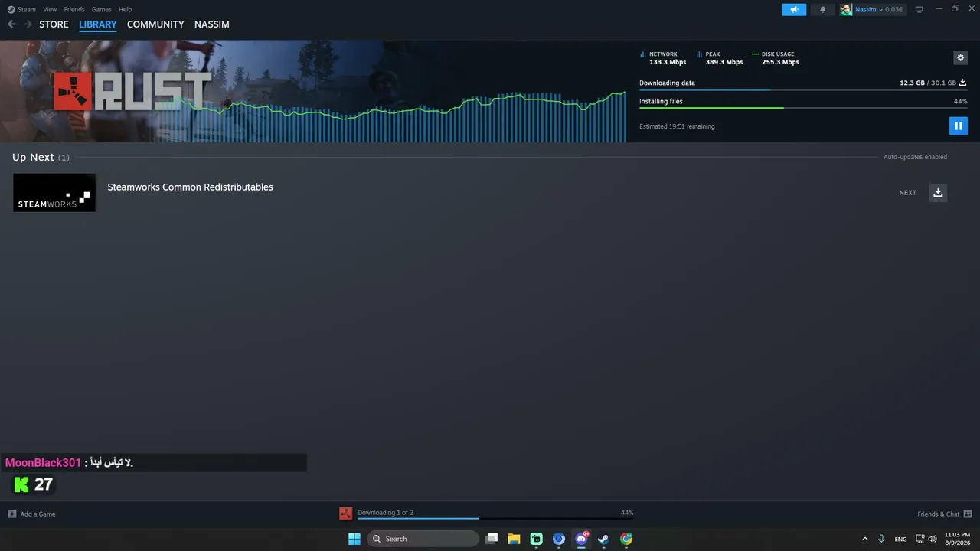Open Discord from the taskbar
The height and width of the screenshot is (551, 980).
point(581,539)
